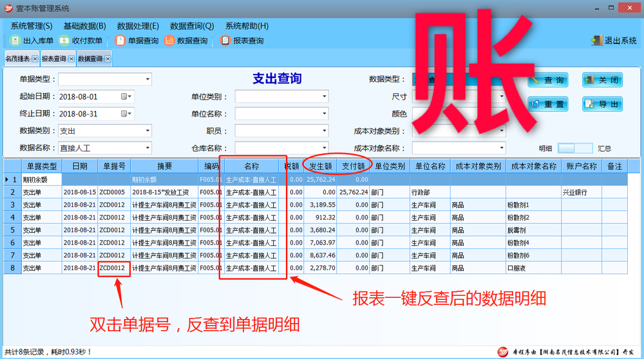Image resolution: width=644 pixels, height=359 pixels.
Task: Expand the 单位类别 dropdown
Action: pyautogui.click(x=324, y=97)
